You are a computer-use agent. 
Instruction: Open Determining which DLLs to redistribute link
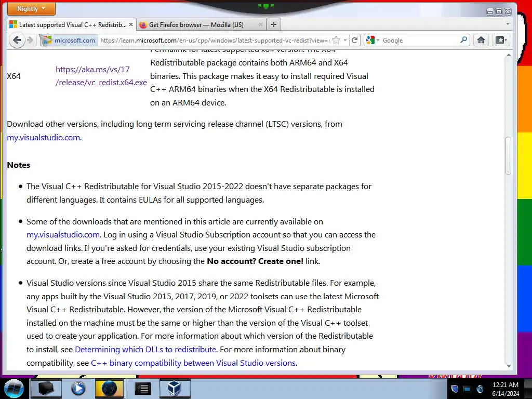tap(145, 350)
